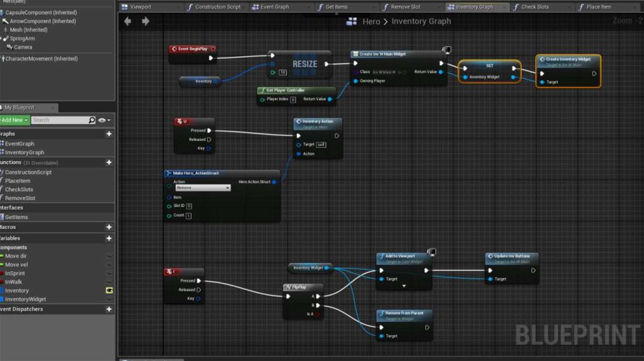This screenshot has width=644, height=361.
Task: Toggle the Inventory variable's visibility eye
Action: coord(109,291)
